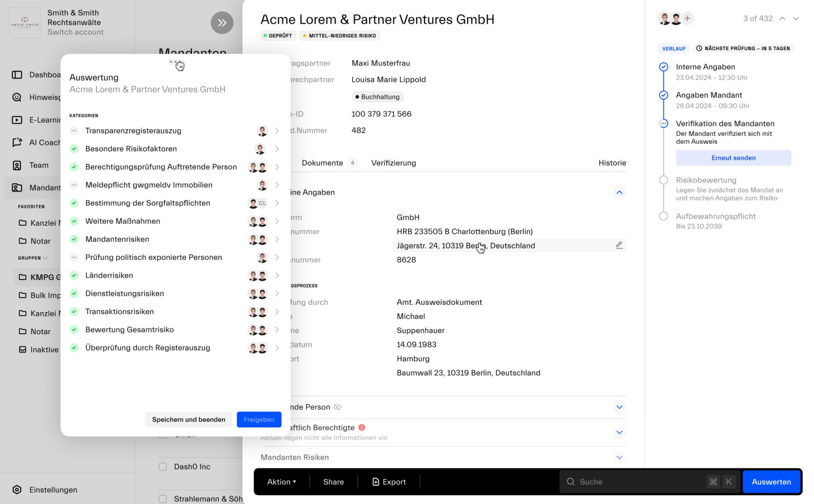
Task: Go to next record with down arrow
Action: 796,19
